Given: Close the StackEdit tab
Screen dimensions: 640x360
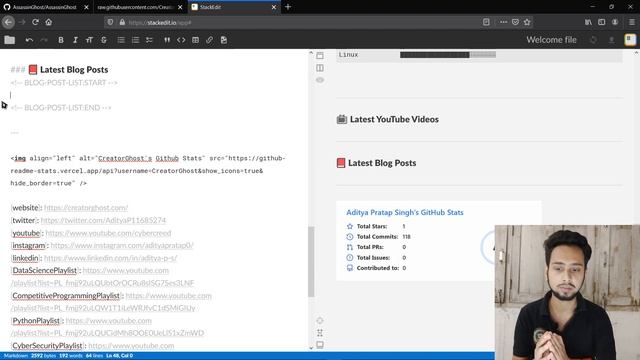Looking at the screenshot, I should coord(274,7).
